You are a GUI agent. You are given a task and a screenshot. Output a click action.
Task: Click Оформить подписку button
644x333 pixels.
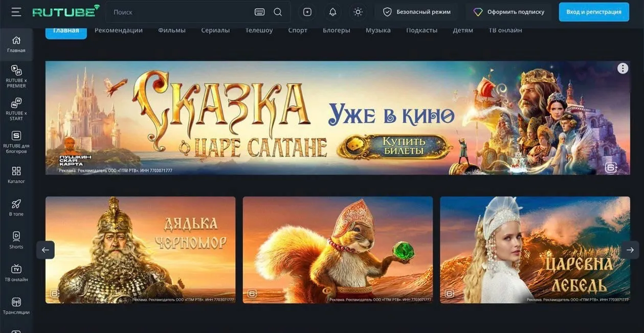point(508,12)
